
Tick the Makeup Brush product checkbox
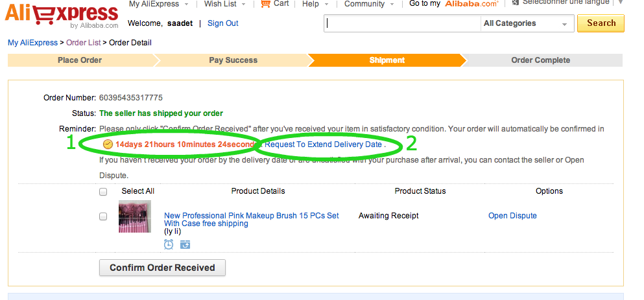pos(103,216)
